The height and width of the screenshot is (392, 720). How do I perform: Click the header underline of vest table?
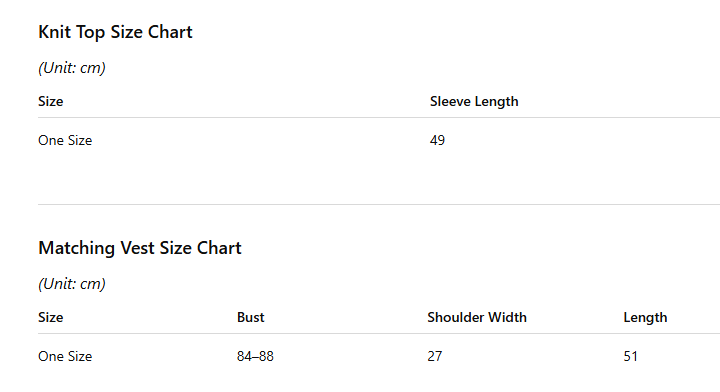coord(379,333)
